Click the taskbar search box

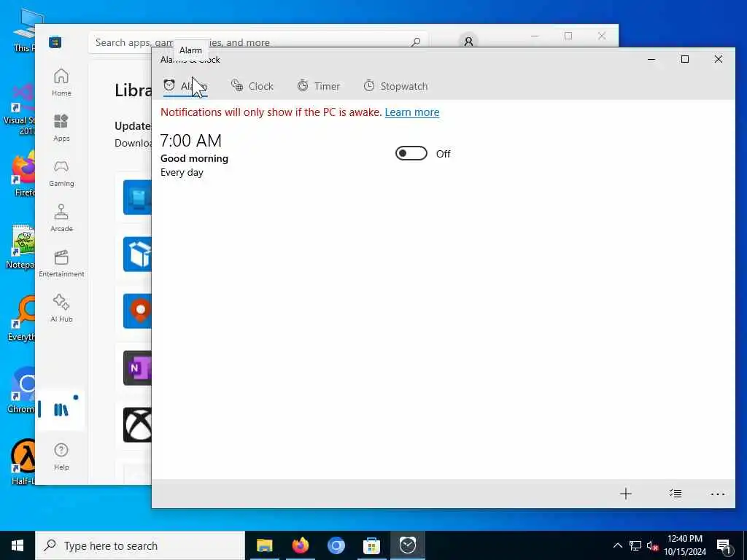pos(140,545)
